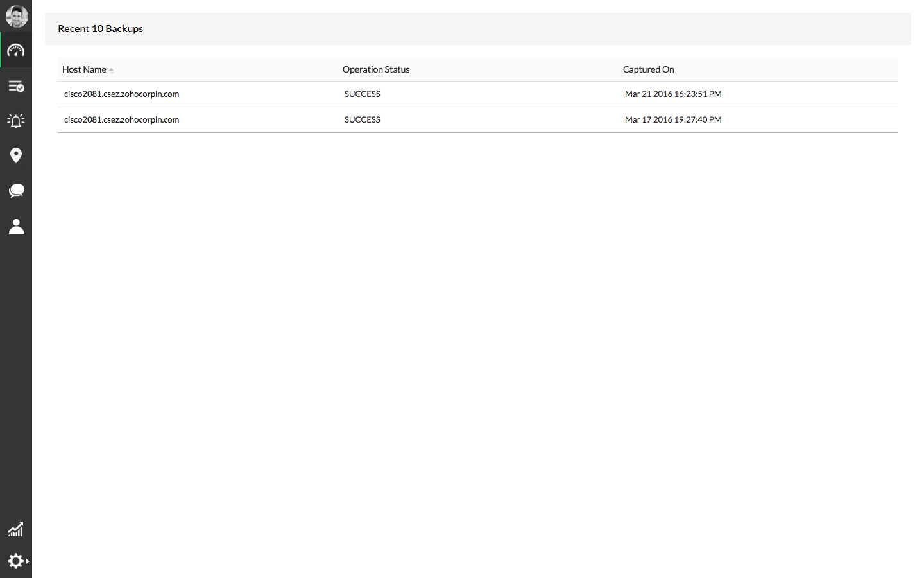
Task: Select the map location pin icon
Action: click(16, 155)
